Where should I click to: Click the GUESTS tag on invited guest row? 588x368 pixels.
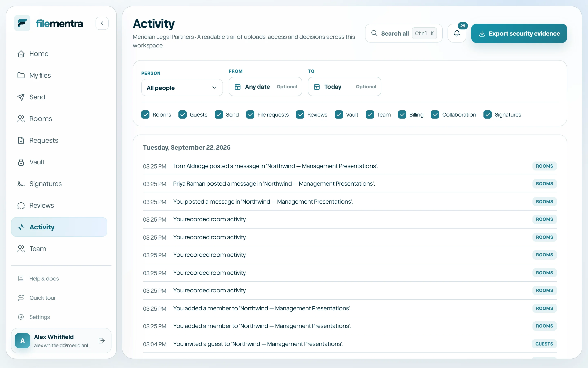point(544,344)
